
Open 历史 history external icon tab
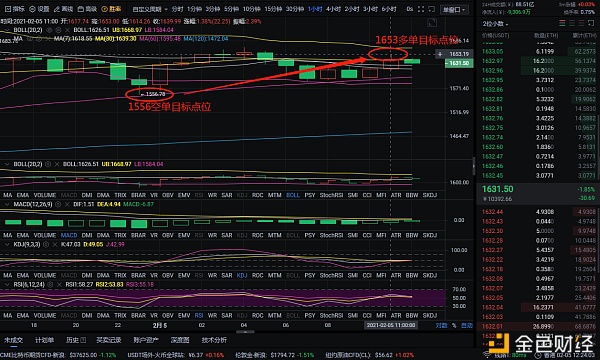click(x=76, y=340)
